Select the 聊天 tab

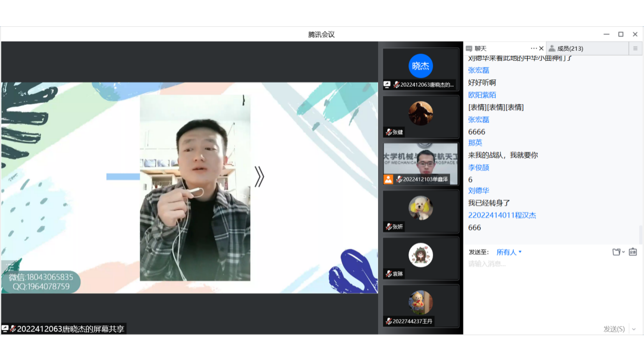click(480, 49)
